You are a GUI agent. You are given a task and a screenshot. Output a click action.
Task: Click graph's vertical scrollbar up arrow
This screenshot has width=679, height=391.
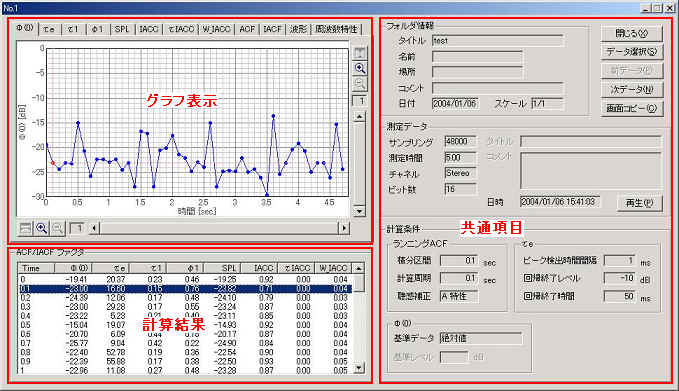[x=359, y=116]
